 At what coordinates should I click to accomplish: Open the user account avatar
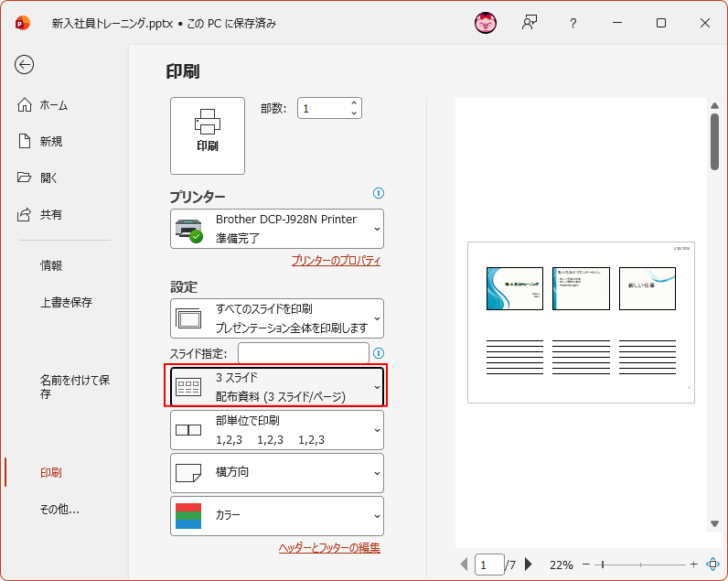tap(485, 22)
